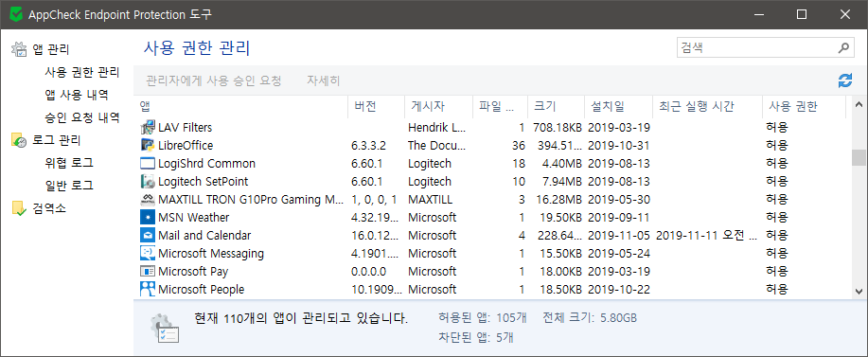Sort by 크기 column header
The width and height of the screenshot is (868, 357).
click(x=556, y=107)
